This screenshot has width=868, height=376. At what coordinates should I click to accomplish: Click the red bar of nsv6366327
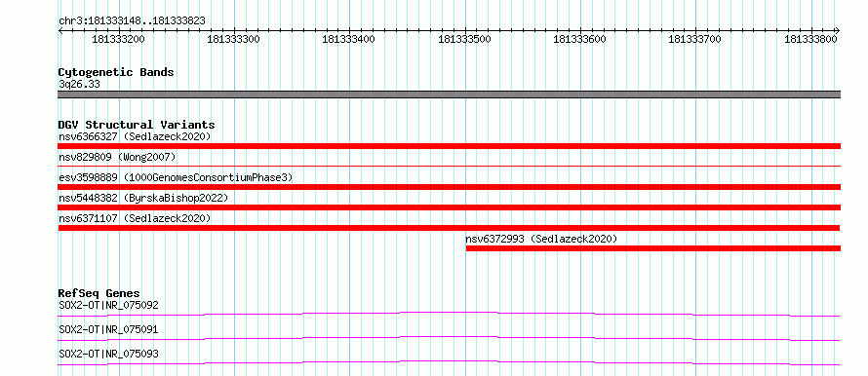click(449, 146)
